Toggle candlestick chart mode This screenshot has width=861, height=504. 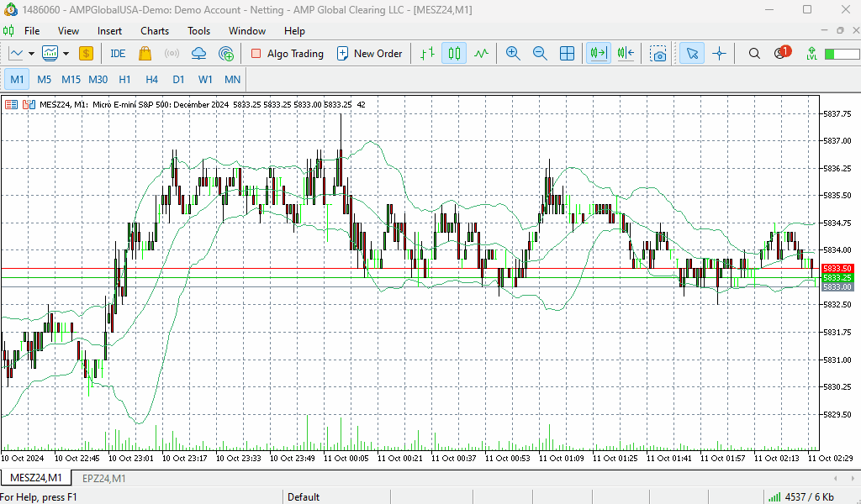[x=454, y=53]
